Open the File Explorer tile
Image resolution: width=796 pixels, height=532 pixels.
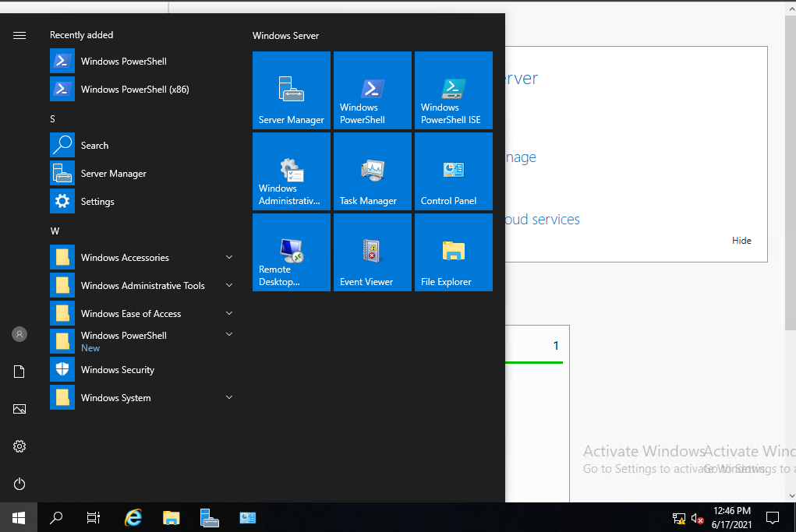454,252
